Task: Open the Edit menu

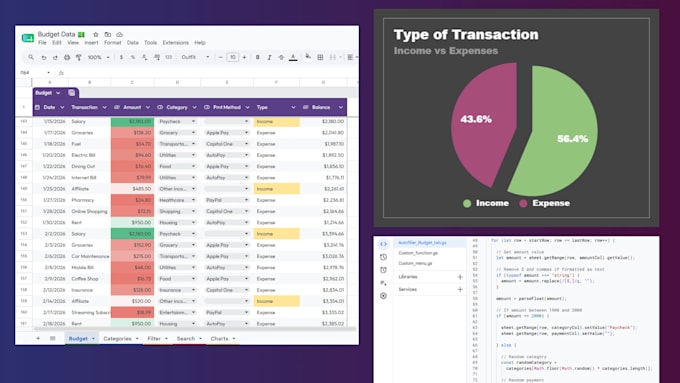Action: [57, 43]
